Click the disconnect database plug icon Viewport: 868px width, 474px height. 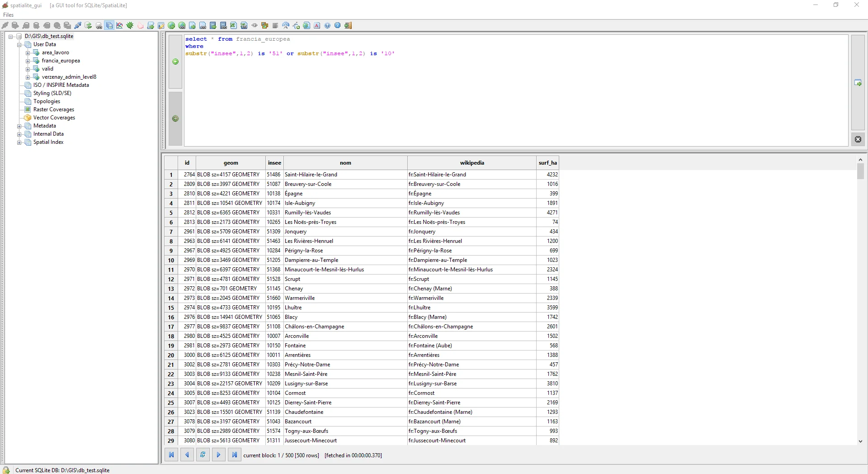(78, 25)
